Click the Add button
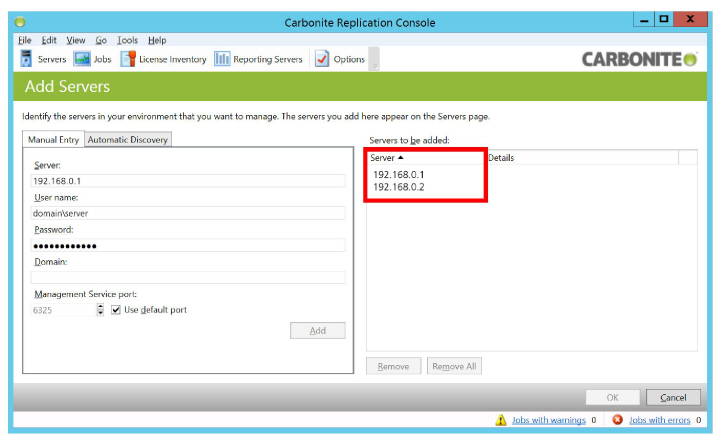Image resolution: width=720 pixels, height=441 pixels. (317, 331)
